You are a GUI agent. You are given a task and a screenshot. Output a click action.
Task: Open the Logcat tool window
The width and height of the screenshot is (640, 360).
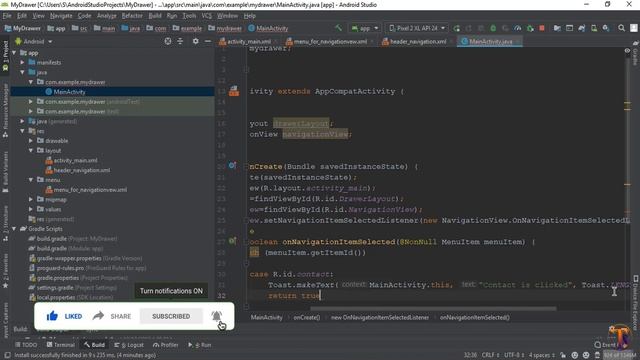pyautogui.click(x=129, y=345)
